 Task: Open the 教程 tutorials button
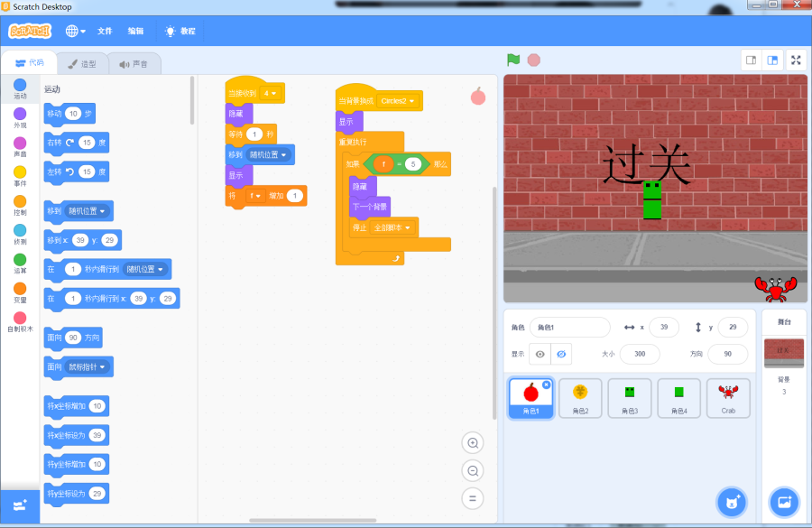[x=180, y=31]
